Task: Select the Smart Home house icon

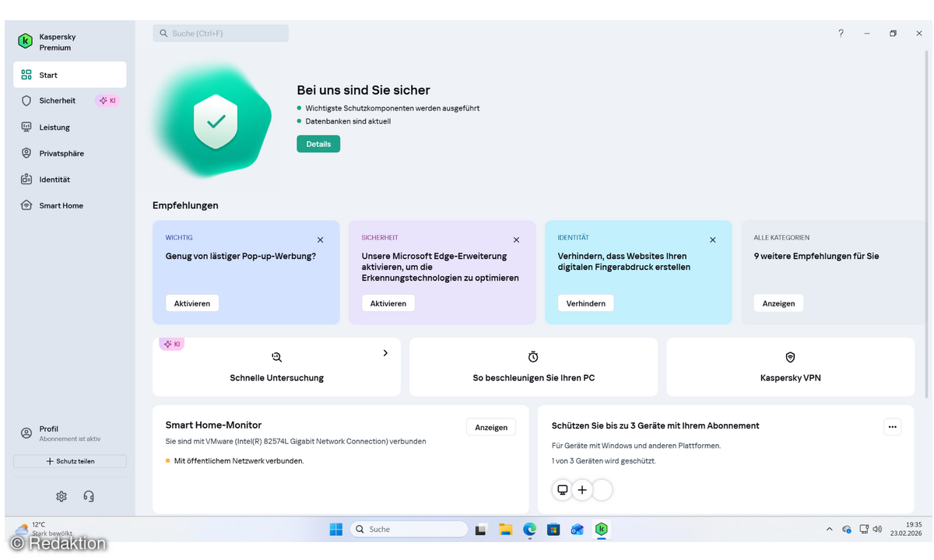Action: point(26,205)
